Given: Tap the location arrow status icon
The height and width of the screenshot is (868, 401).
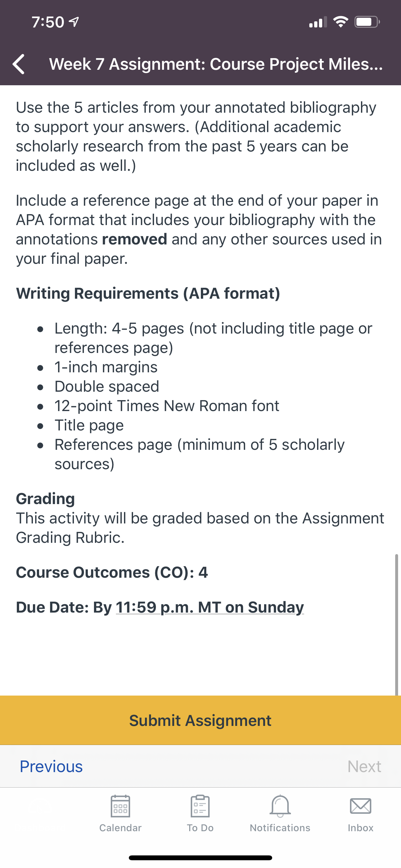Looking at the screenshot, I should [x=74, y=22].
